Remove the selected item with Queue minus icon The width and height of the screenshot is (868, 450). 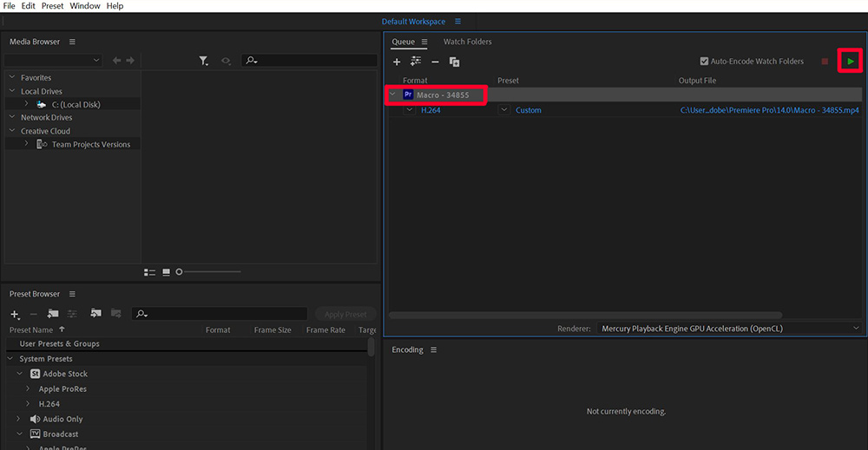point(435,62)
